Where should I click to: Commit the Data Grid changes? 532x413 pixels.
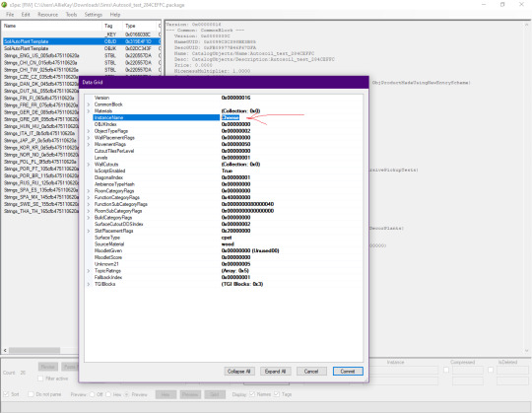(x=348, y=372)
